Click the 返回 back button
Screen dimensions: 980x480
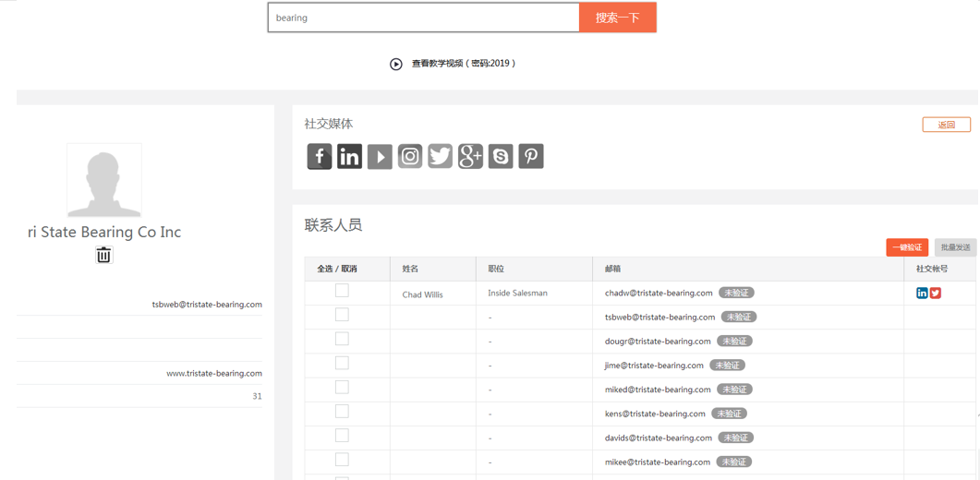946,125
